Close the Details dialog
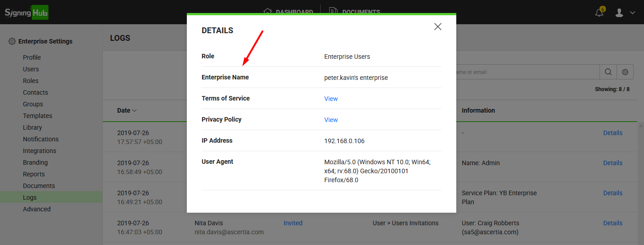 coord(438,27)
